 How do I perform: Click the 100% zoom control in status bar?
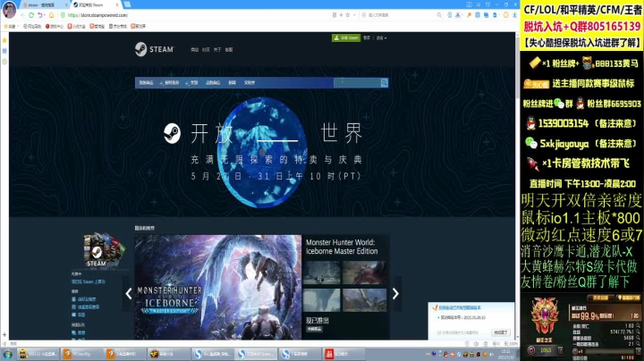point(511,344)
